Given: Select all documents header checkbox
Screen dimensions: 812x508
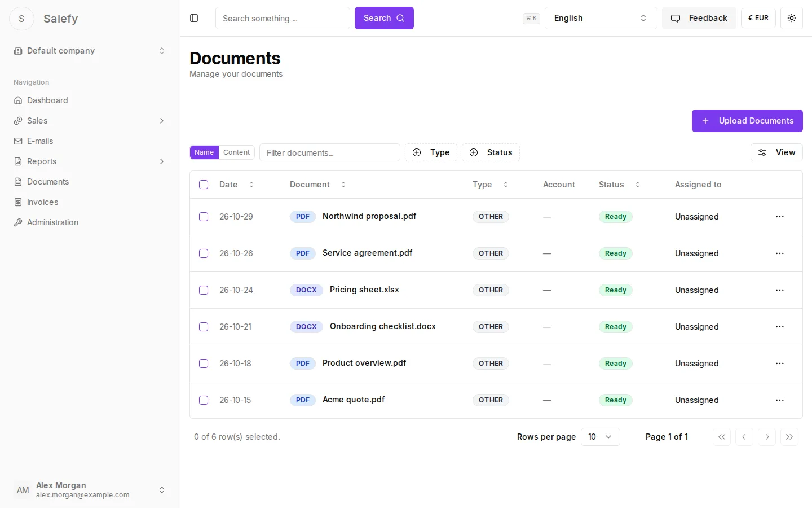Looking at the screenshot, I should click(x=204, y=185).
